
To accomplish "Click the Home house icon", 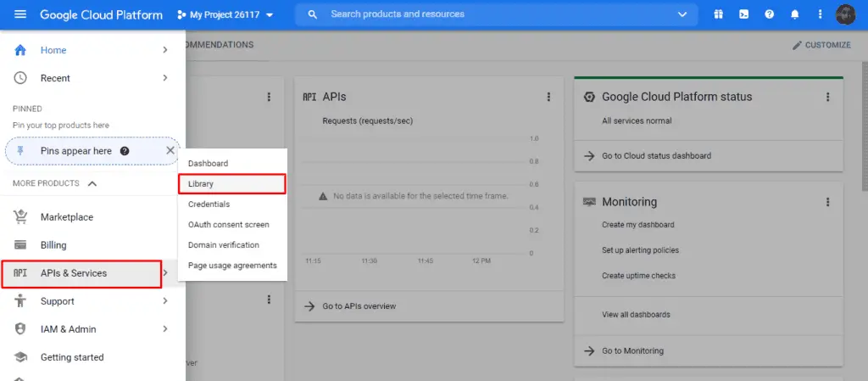I will click(20, 50).
